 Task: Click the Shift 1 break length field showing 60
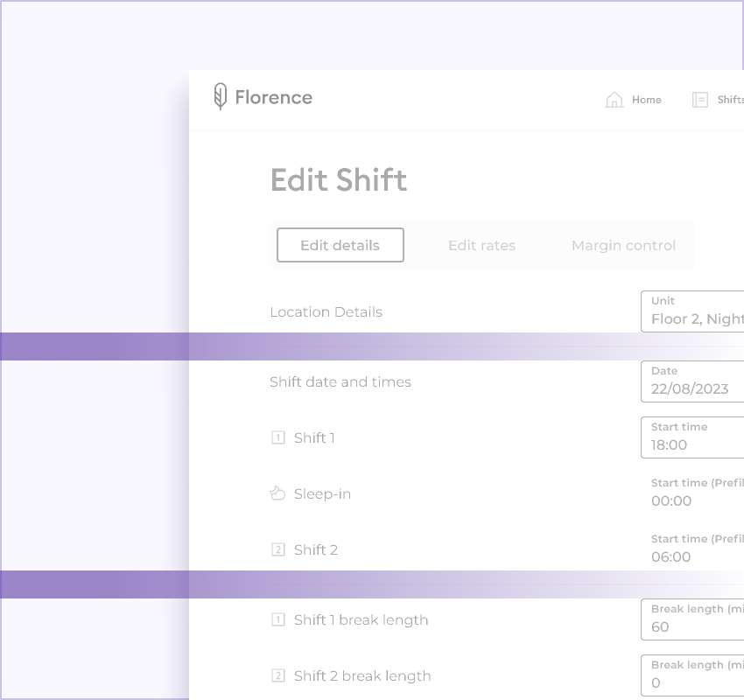pyautogui.click(x=692, y=619)
